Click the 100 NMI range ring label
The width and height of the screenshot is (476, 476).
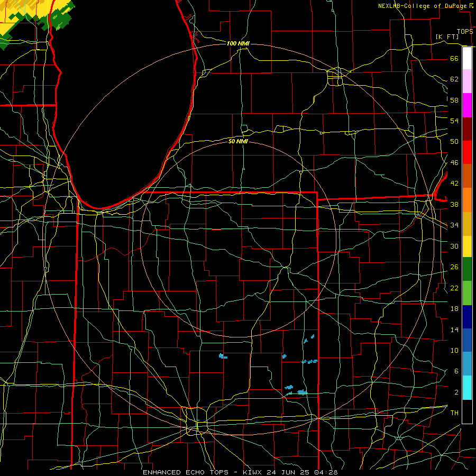[x=238, y=44]
